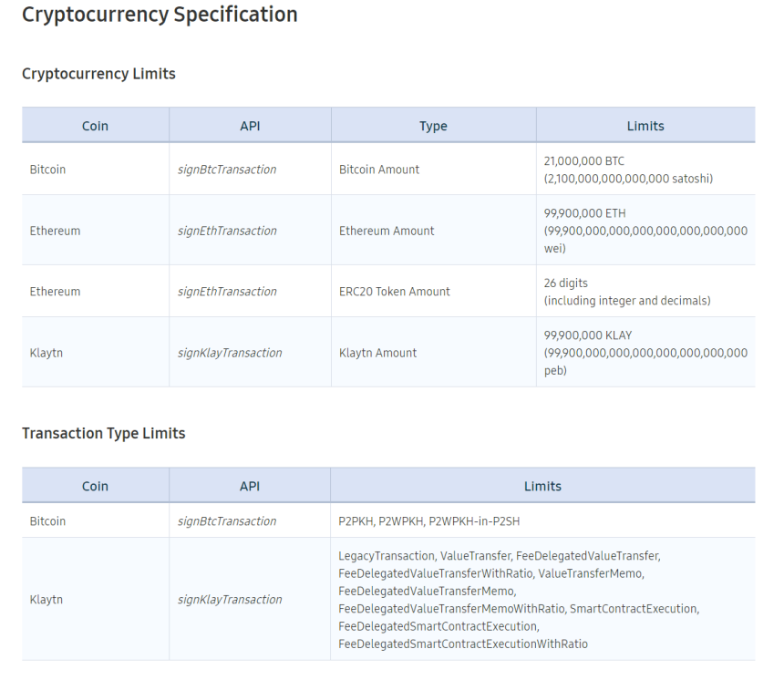Screen dimensions: 784x680
Task: Click the Klaytn Amount type cell
Action: (377, 353)
